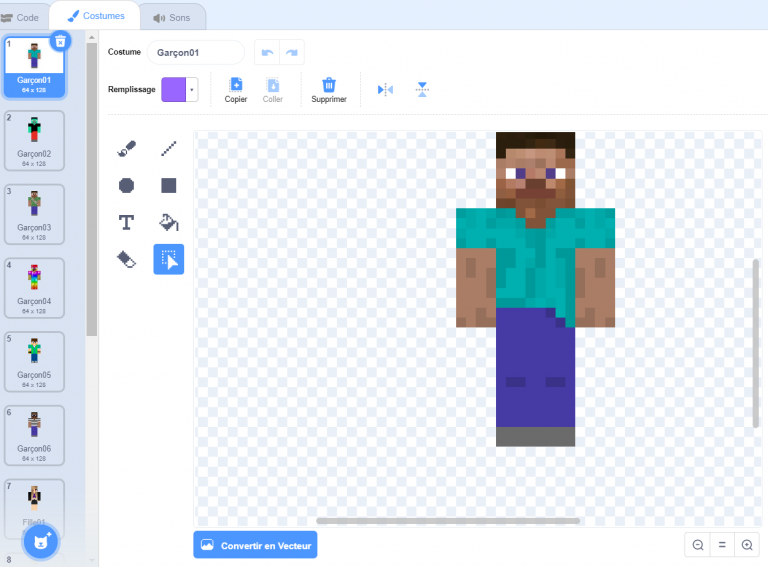Click the Redo arrow
This screenshot has height=567, width=768.
point(292,52)
